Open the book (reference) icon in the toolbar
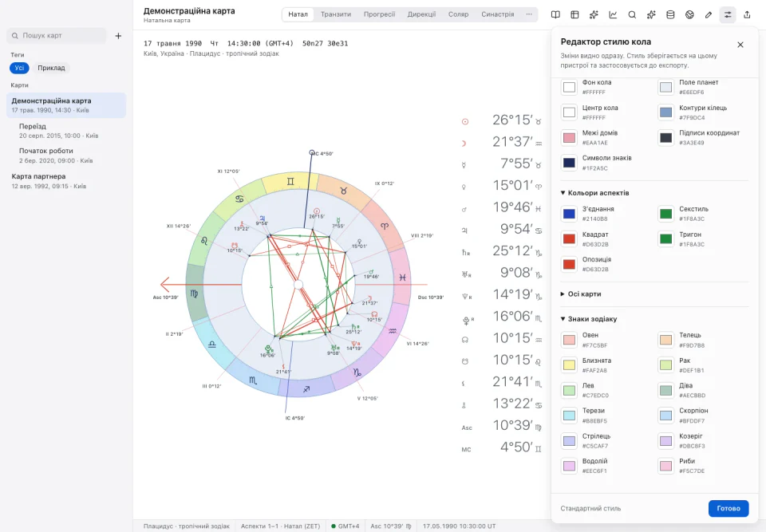This screenshot has width=766, height=532. pos(555,14)
